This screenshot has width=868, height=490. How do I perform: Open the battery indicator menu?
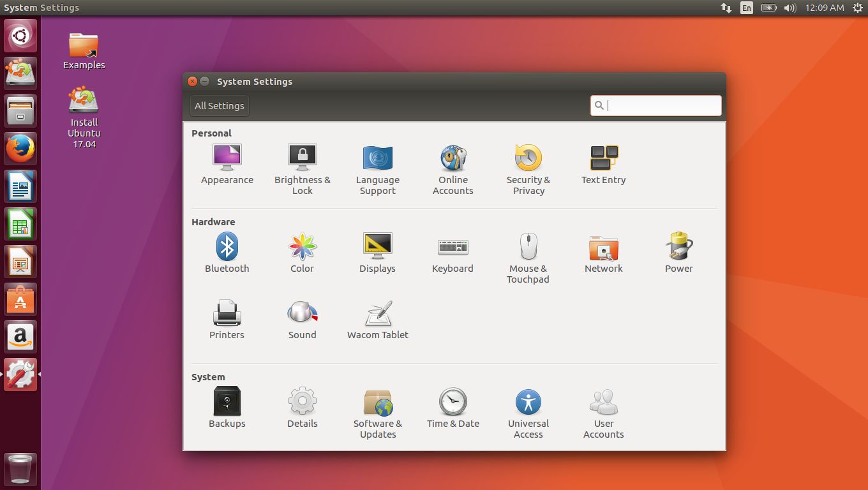pos(768,8)
